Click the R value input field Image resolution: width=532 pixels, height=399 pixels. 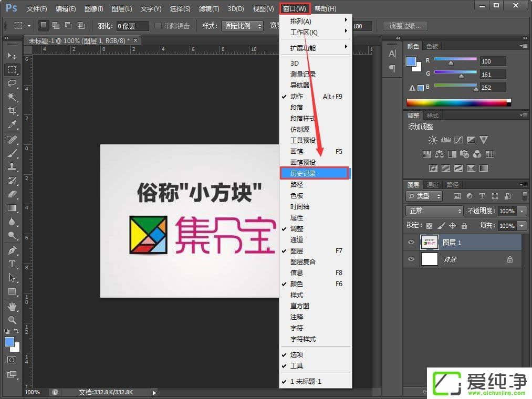493,61
